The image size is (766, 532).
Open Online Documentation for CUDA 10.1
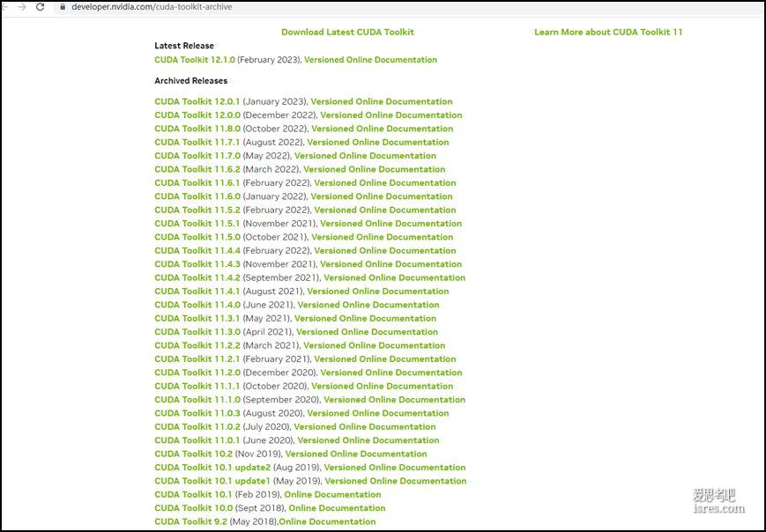[332, 494]
